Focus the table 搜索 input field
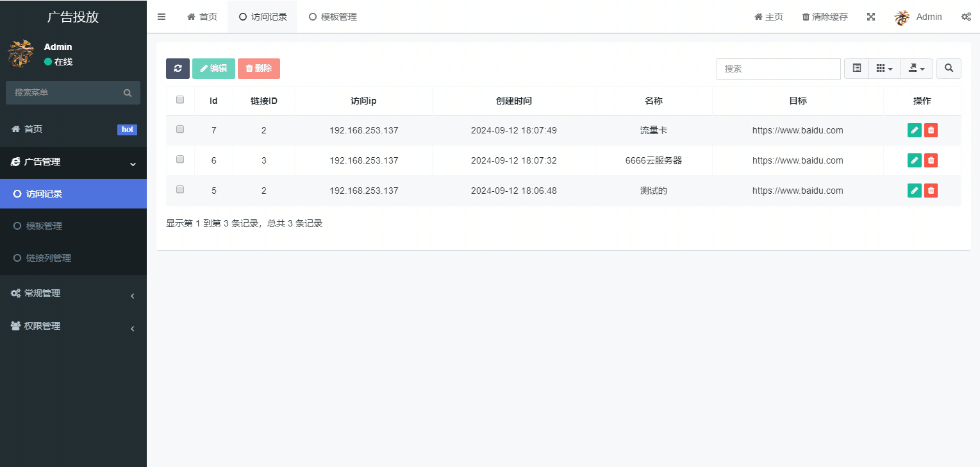Screen dimensions: 980x467 click(778, 69)
